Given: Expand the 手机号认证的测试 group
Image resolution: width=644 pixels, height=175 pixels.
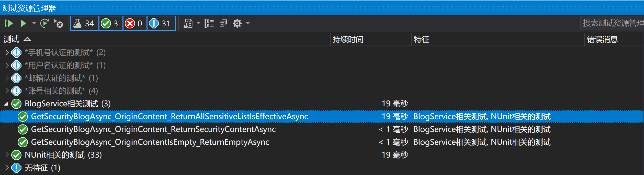Looking at the screenshot, I should [7, 53].
